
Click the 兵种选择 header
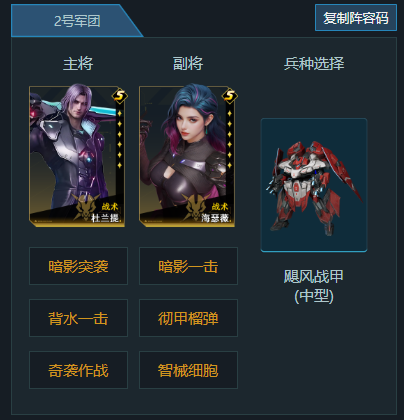(314, 63)
